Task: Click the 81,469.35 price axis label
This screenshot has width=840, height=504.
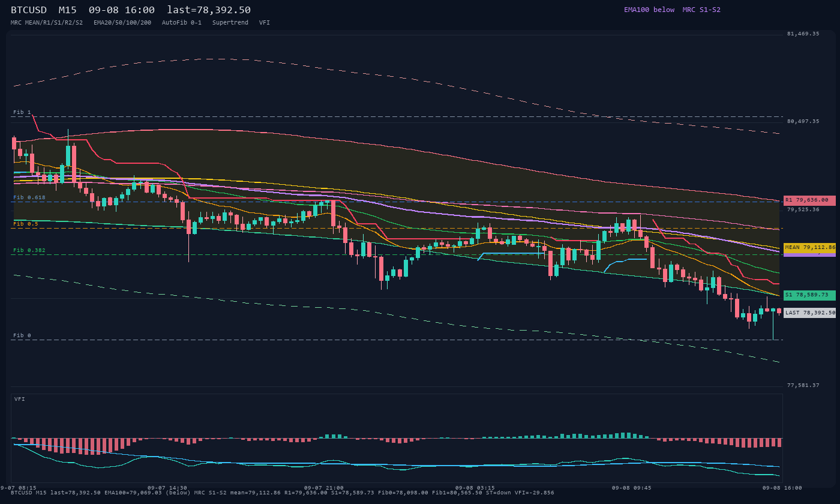Action: click(803, 34)
